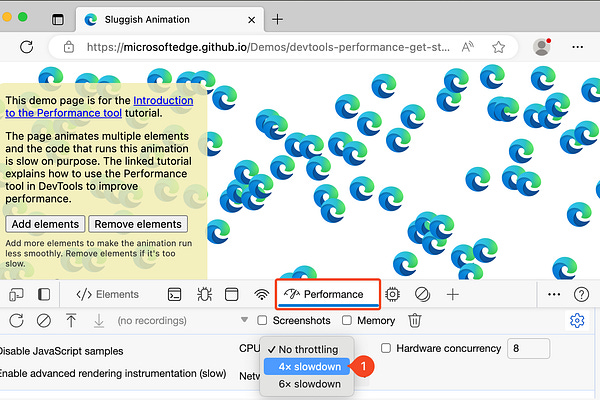Reload the page with the refresh icon
The height and width of the screenshot is (400, 600).
tap(26, 47)
